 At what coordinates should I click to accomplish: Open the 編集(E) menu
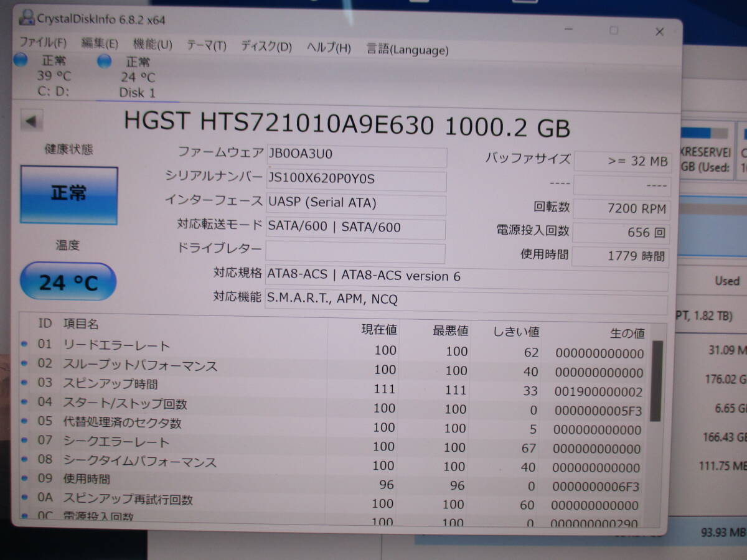tap(100, 43)
